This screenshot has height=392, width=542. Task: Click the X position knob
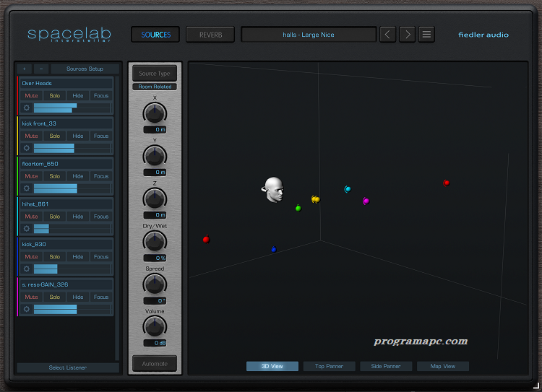click(x=155, y=113)
